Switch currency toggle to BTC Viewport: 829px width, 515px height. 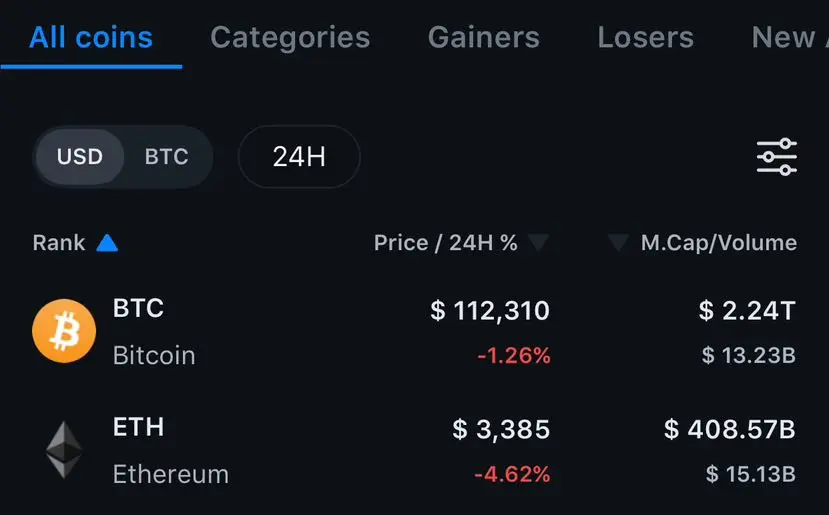pyautogui.click(x=167, y=157)
